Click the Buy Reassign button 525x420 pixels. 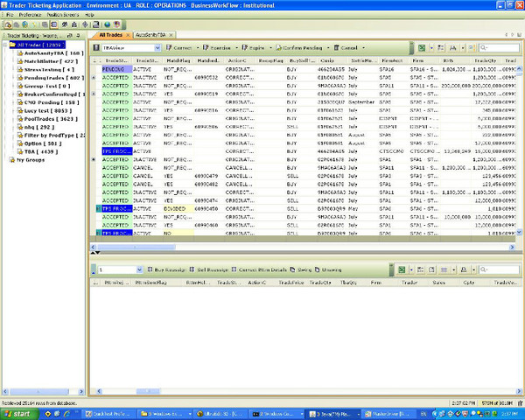(x=166, y=269)
